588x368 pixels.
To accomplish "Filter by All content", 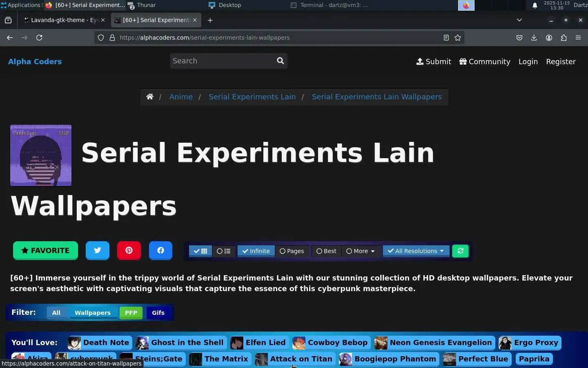I will coord(56,313).
